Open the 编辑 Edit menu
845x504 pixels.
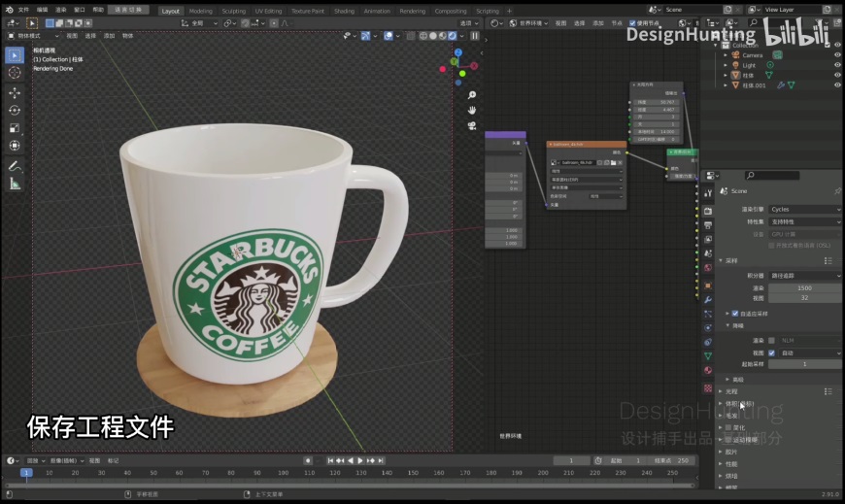tap(42, 10)
